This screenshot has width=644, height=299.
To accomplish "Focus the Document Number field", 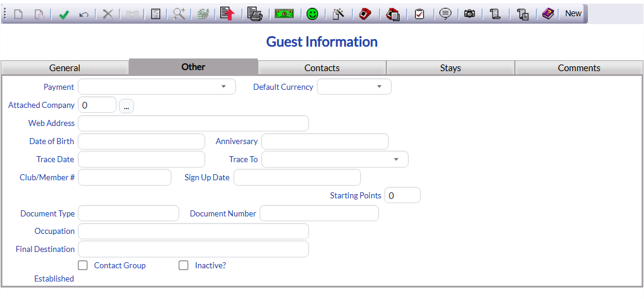I will point(319,213).
